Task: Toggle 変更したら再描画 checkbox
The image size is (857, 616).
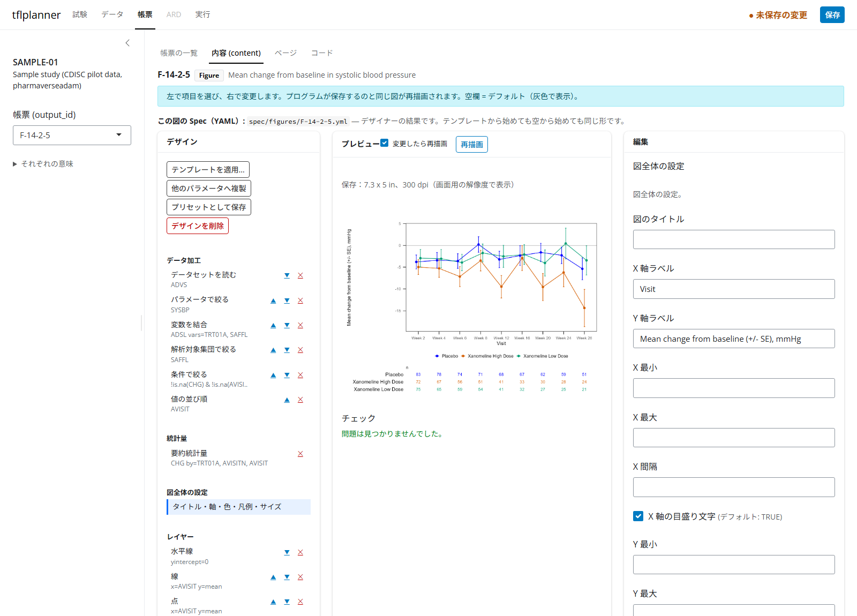Action: point(384,143)
